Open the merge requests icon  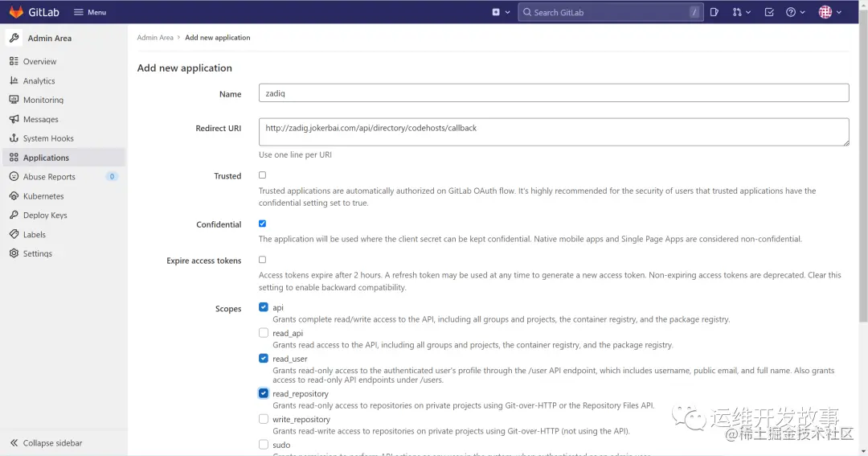click(x=737, y=12)
